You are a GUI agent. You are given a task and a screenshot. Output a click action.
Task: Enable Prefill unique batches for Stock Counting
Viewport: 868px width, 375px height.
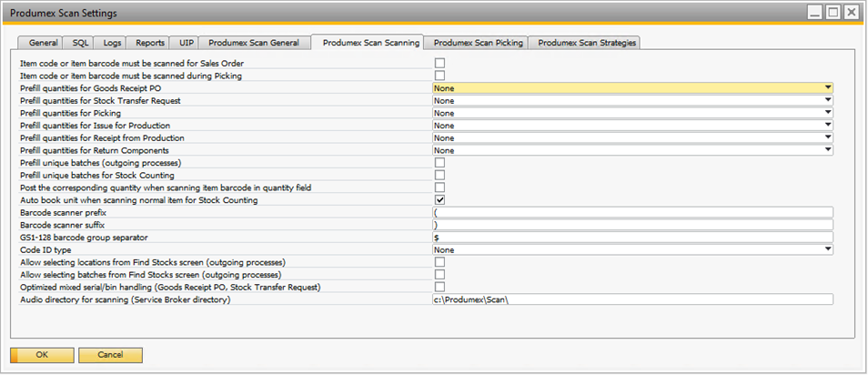tap(439, 175)
